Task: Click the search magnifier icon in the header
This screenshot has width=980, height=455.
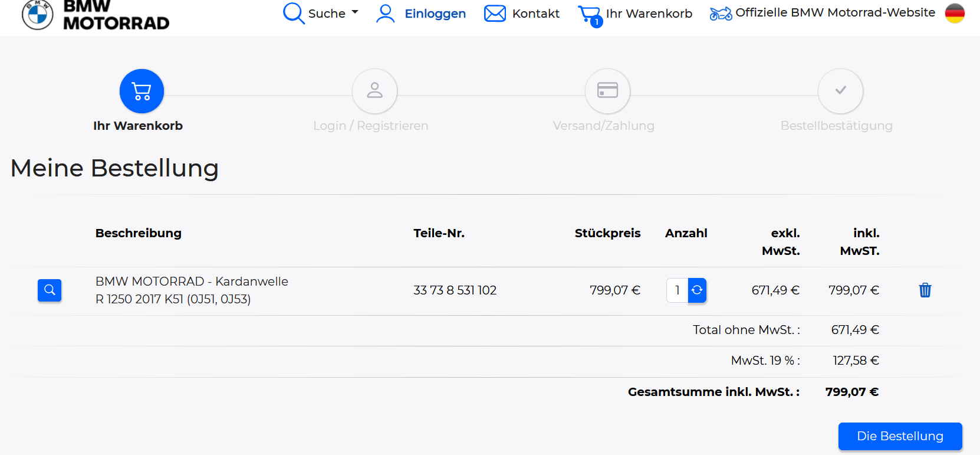Action: pos(293,13)
